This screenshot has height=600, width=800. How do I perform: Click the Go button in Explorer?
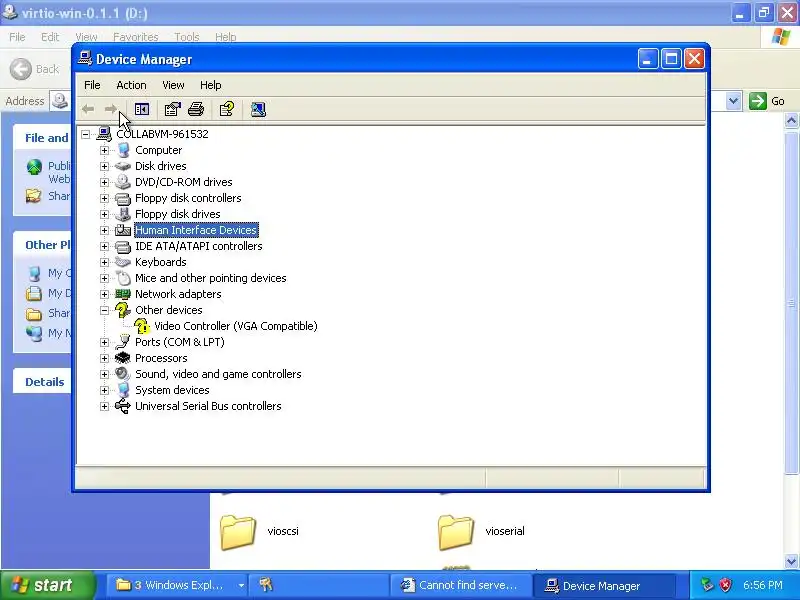[767, 101]
